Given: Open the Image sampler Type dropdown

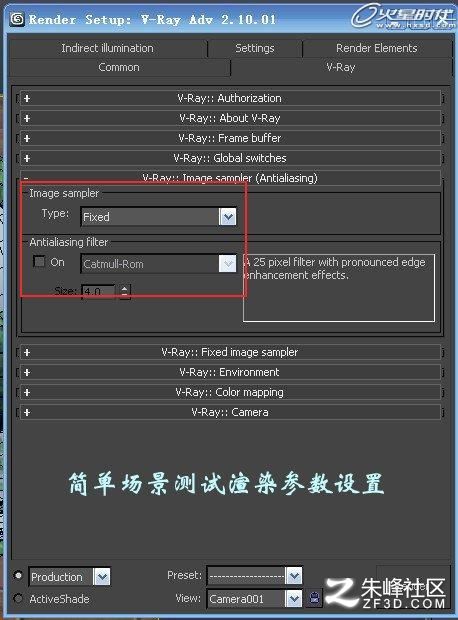Looking at the screenshot, I should click(159, 217).
